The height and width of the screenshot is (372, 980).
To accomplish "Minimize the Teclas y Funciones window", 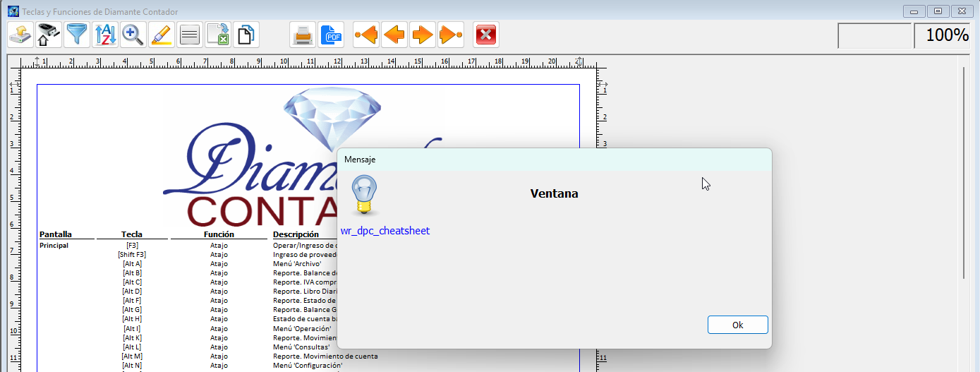I will [914, 11].
